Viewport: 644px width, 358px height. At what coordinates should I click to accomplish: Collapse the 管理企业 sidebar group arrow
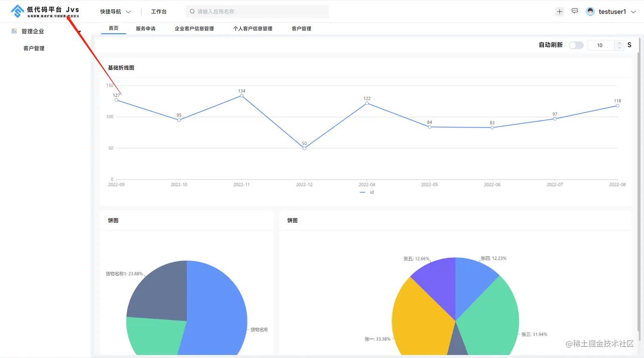(x=79, y=32)
